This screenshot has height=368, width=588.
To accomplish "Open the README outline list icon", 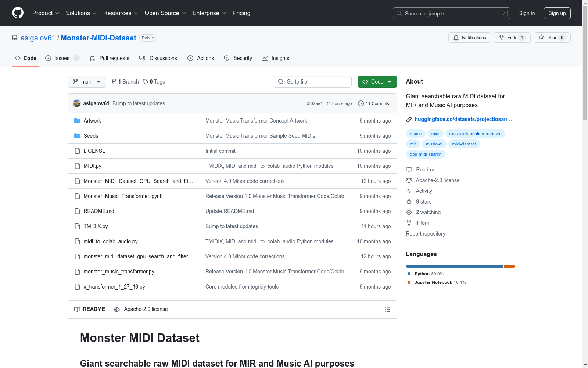I will coord(387,309).
